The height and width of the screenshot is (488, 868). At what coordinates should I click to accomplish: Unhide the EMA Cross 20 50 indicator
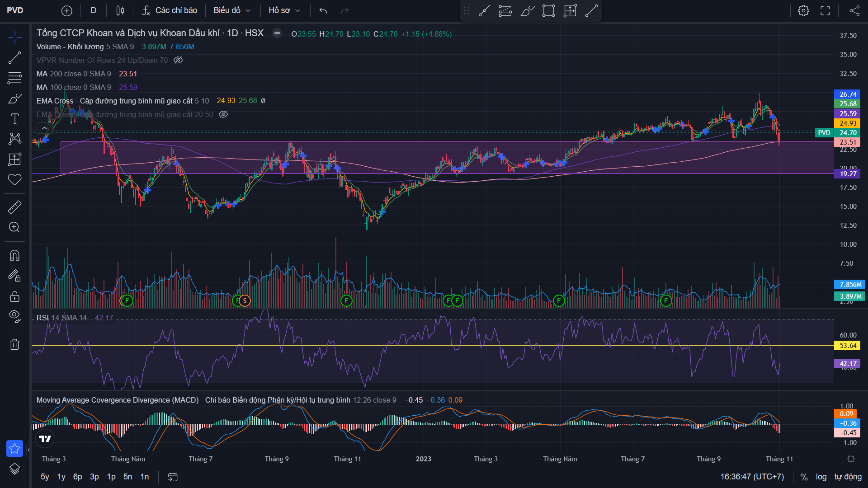coord(223,114)
